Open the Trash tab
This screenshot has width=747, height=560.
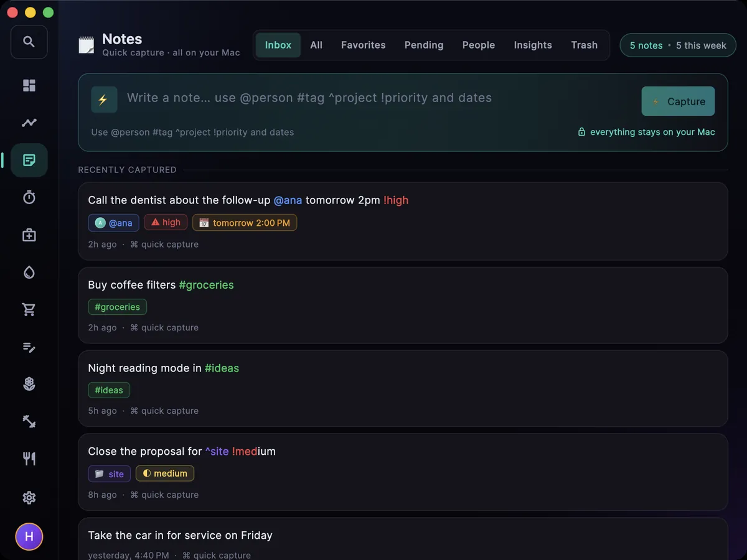585,45
